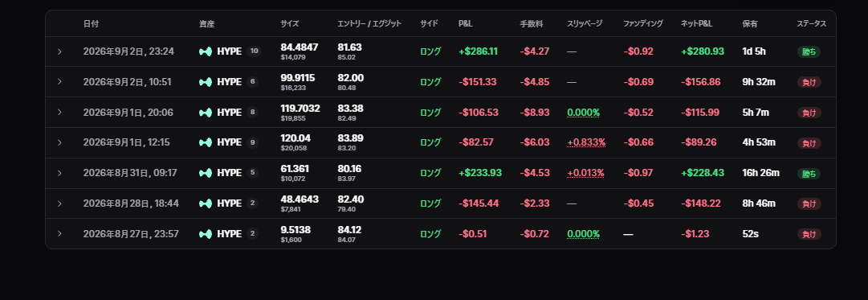This screenshot has height=300, width=868.
Task: Click 0.000% slippage in 9月1日 20:06 row
Action: pos(584,113)
